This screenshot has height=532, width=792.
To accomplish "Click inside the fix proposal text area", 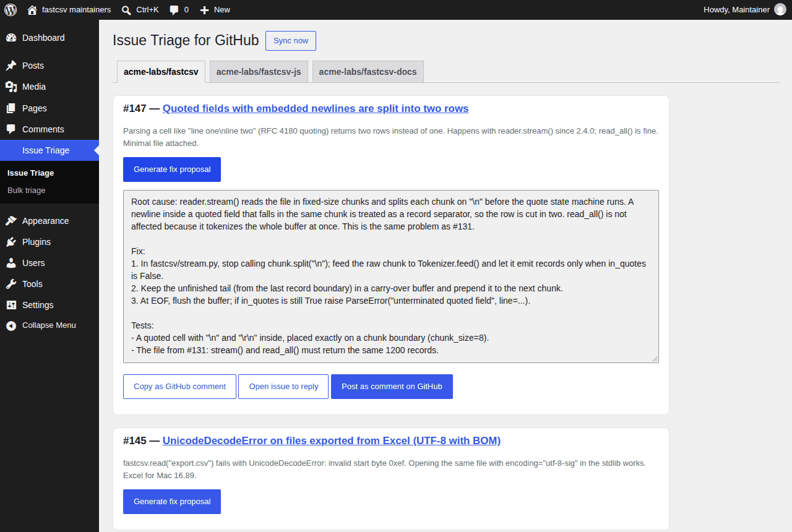I will point(391,276).
